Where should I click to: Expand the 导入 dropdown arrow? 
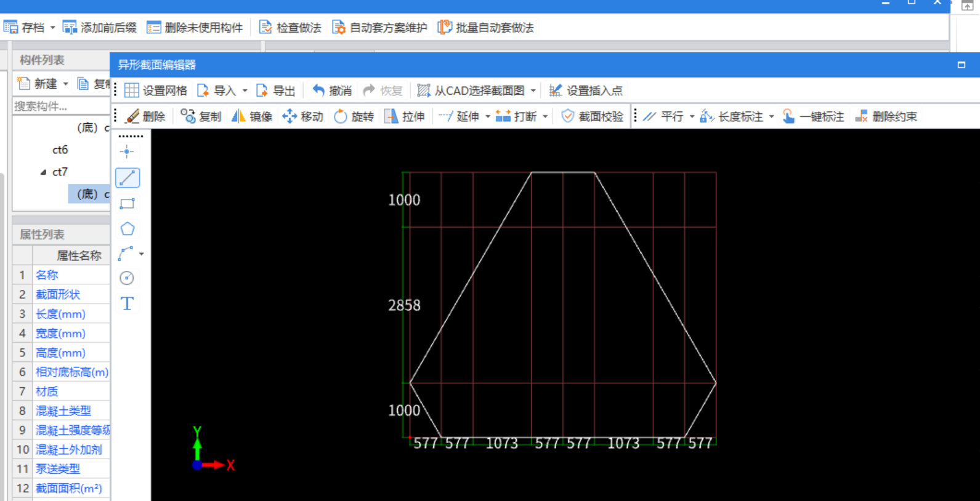tap(245, 90)
